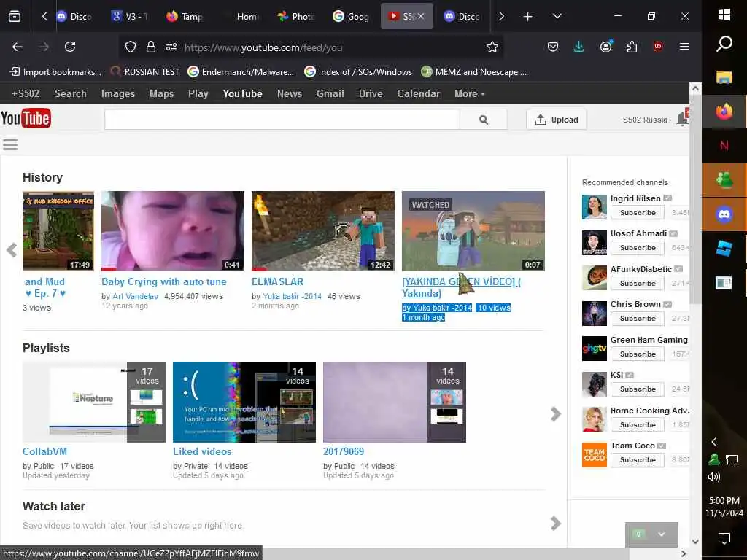The image size is (747, 560).
Task: Open the Firefox View icon before tabs
Action: click(x=15, y=17)
